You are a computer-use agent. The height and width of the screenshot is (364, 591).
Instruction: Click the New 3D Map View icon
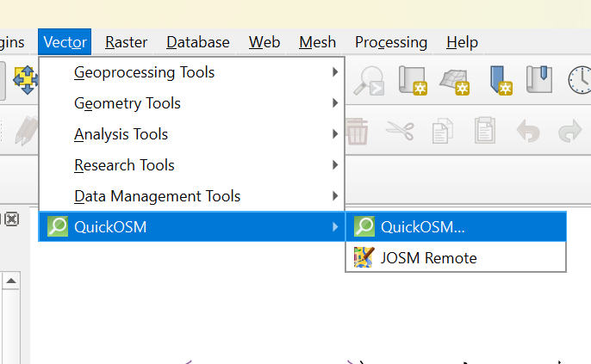coord(455,81)
